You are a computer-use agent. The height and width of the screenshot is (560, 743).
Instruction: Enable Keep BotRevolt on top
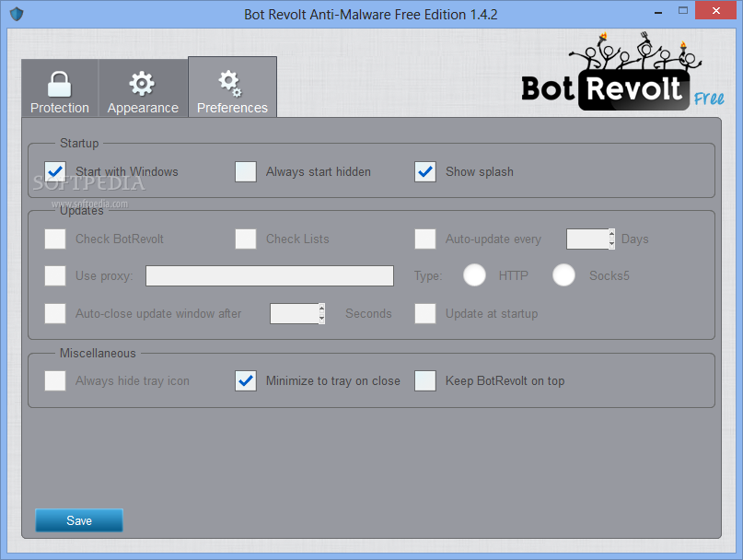(x=425, y=380)
